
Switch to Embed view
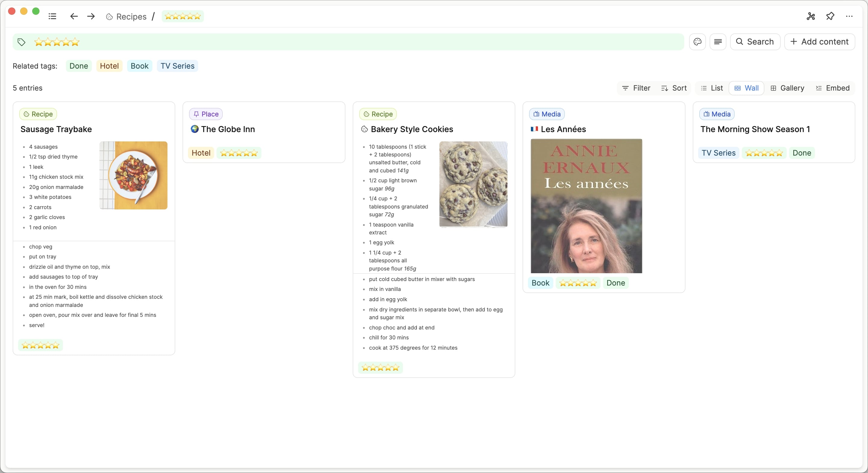pyautogui.click(x=833, y=88)
